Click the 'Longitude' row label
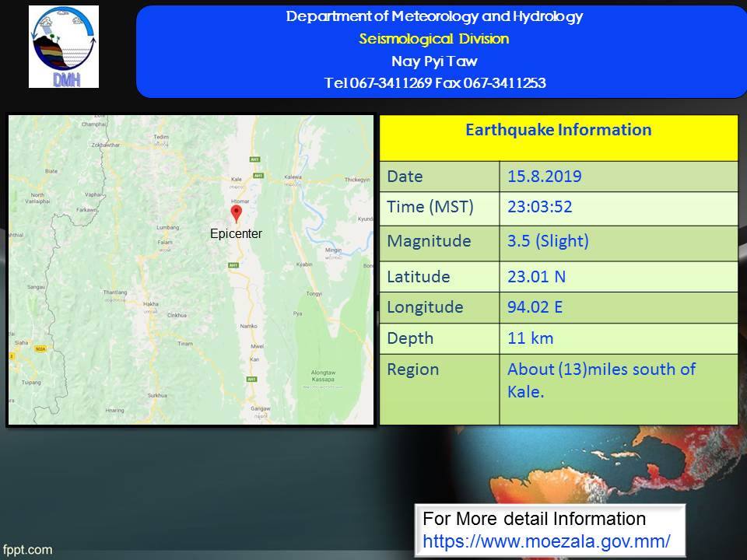Screen dimensions: 747x560 [425, 307]
